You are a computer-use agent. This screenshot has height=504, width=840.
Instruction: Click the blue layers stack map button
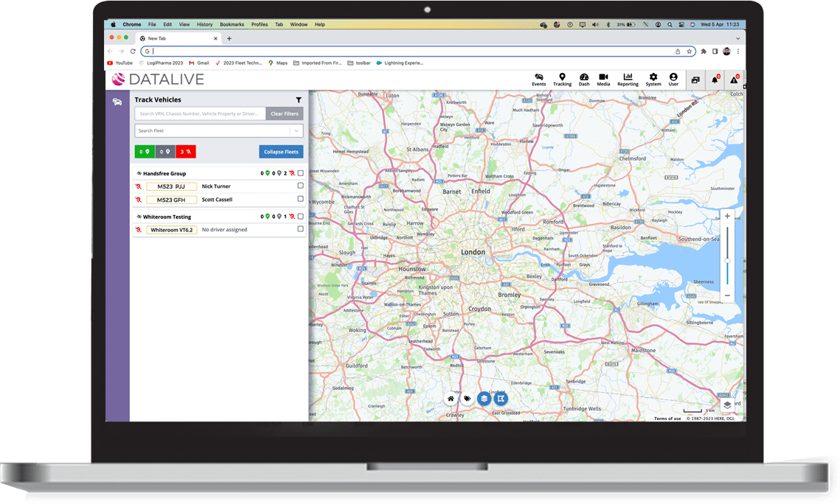484,399
